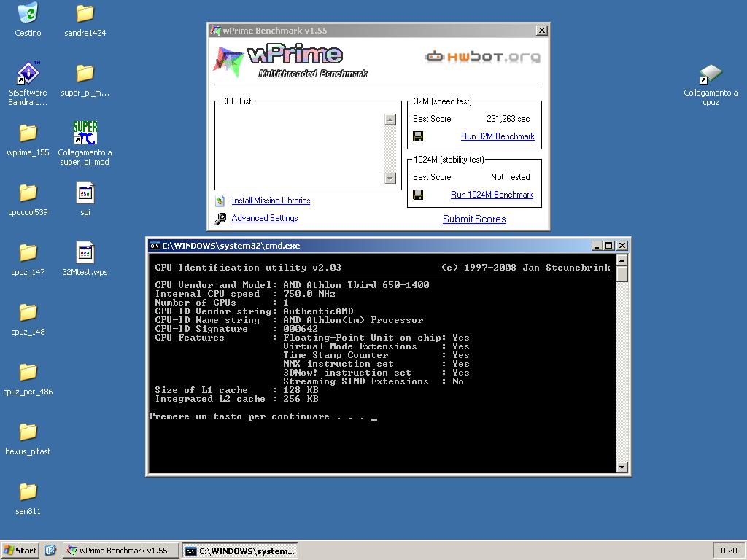Click cmd window scrollbar down arrow
The width and height of the screenshot is (747, 560).
tap(622, 467)
